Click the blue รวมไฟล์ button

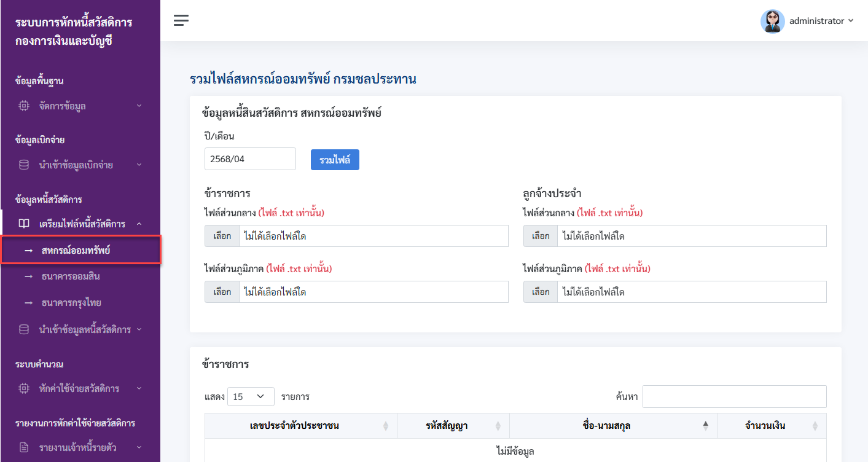click(335, 160)
